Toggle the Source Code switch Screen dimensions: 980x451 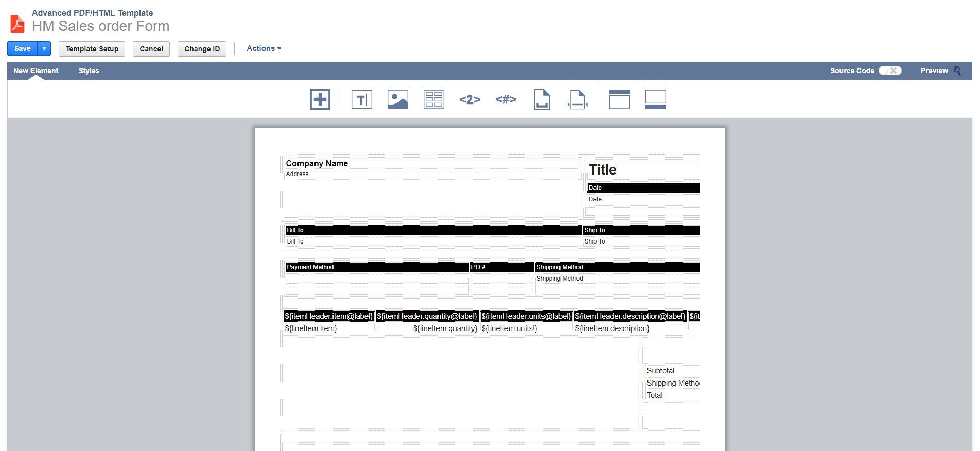tap(890, 71)
